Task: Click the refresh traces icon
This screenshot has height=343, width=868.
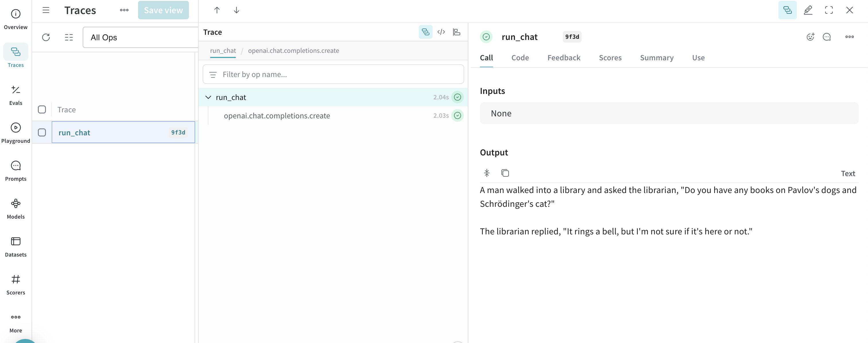Action: pyautogui.click(x=46, y=37)
